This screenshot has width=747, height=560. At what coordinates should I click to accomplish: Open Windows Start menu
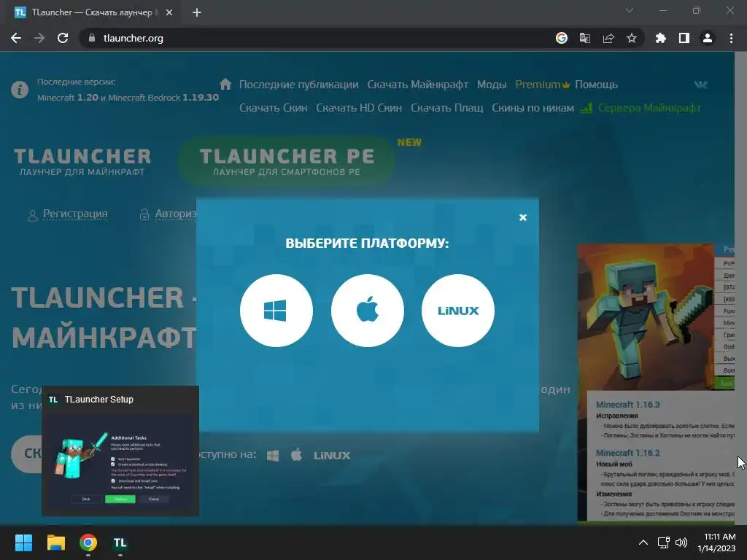(x=23, y=542)
